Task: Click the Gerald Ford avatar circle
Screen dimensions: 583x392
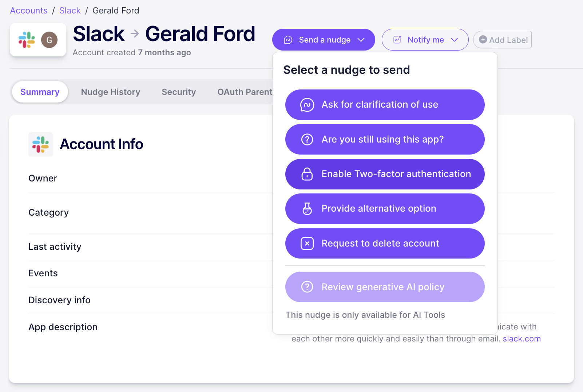Action: tap(49, 40)
